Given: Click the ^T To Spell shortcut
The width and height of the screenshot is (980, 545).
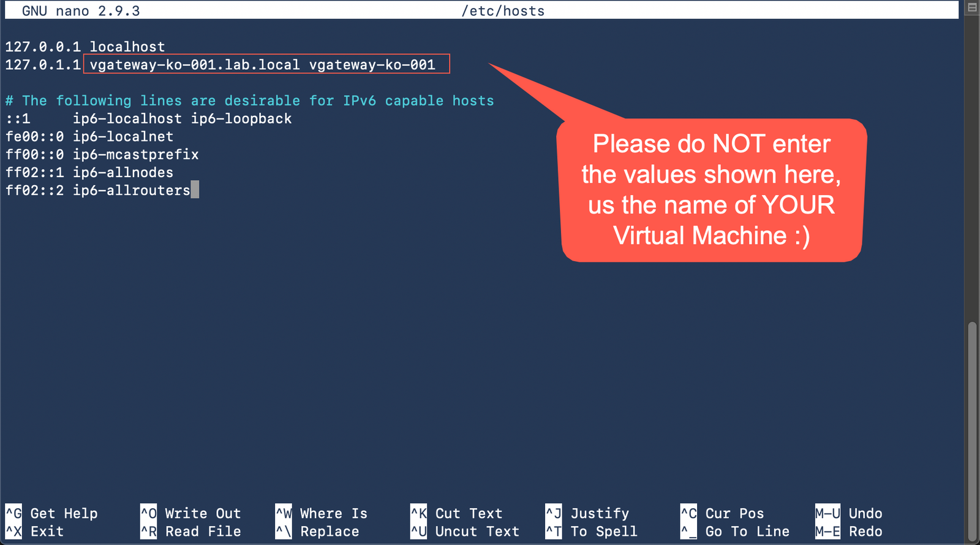Looking at the screenshot, I should pyautogui.click(x=592, y=531).
